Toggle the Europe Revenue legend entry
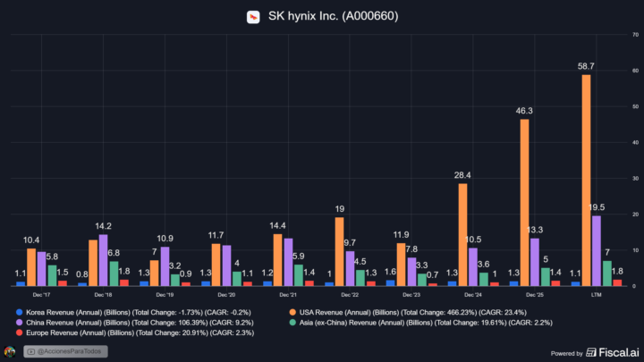This screenshot has width=644, height=362. pos(135,333)
